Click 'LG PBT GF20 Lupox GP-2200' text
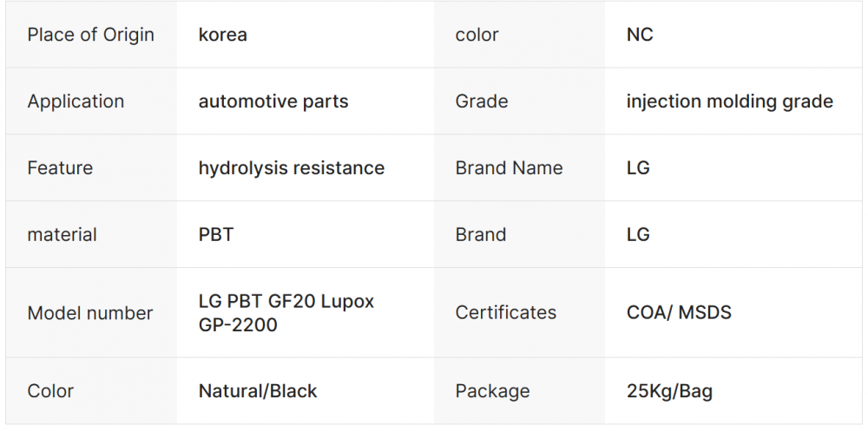This screenshot has height=431, width=868. click(x=286, y=313)
